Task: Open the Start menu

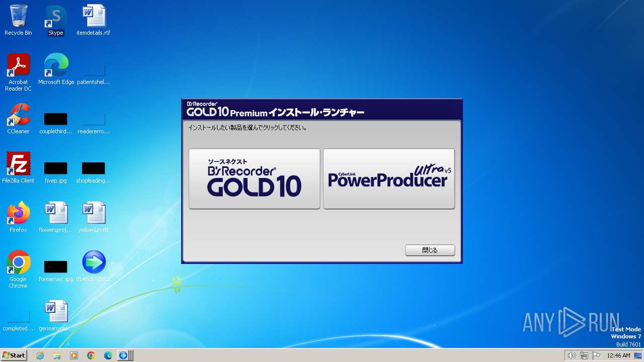Action: coord(14,355)
